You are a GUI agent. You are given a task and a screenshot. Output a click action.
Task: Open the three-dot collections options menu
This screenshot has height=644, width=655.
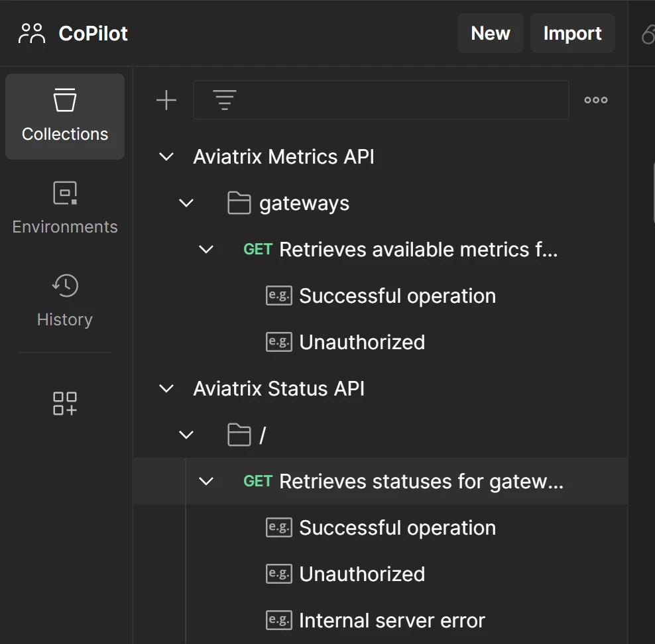(x=596, y=100)
